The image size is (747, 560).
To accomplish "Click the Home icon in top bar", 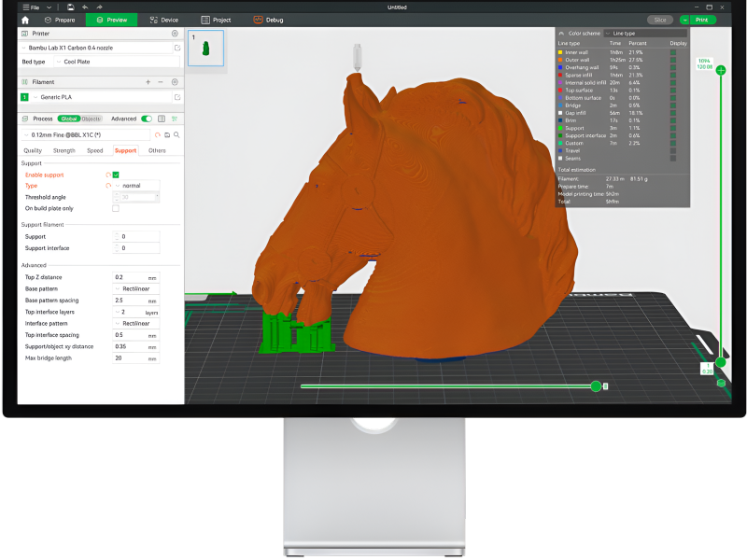I will click(25, 20).
